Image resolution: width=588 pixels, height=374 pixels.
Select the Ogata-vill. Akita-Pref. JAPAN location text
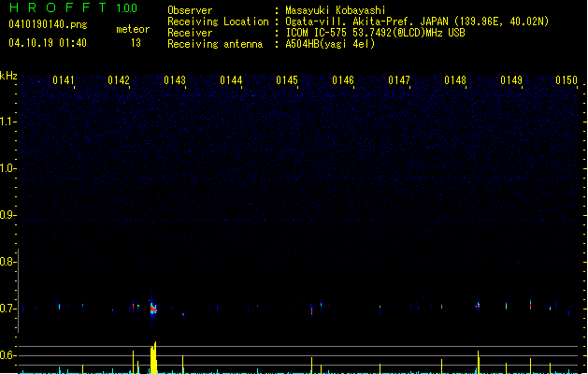click(417, 22)
